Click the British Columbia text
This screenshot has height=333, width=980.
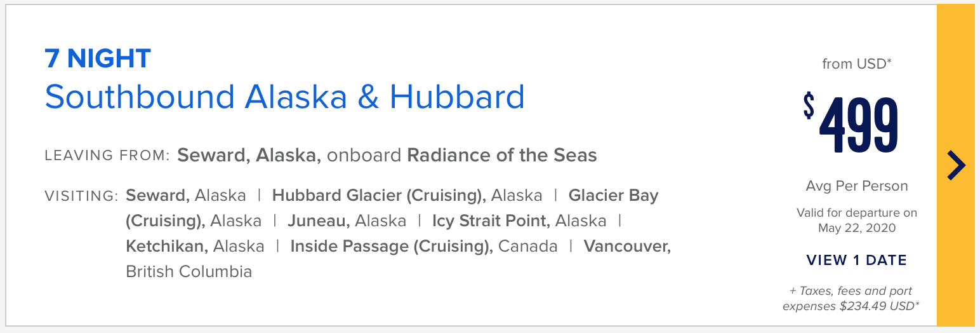[189, 271]
